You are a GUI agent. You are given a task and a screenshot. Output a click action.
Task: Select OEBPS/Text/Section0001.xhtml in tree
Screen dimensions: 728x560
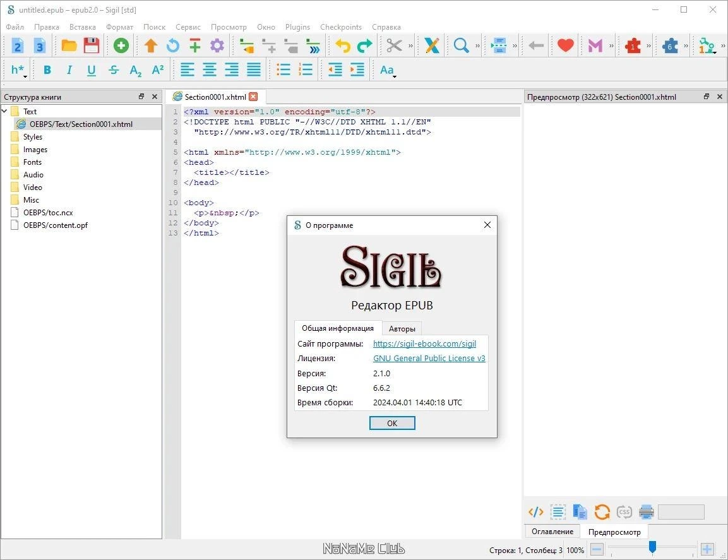click(x=81, y=124)
